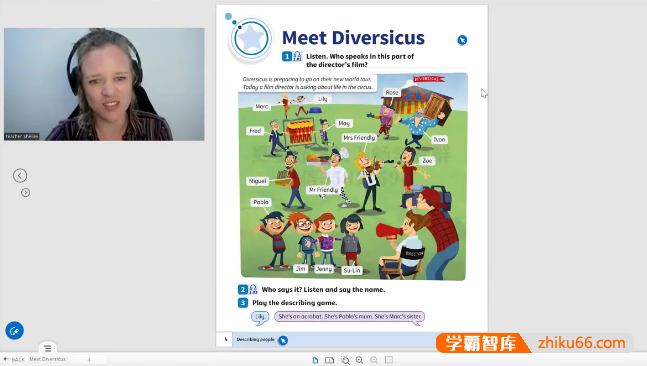The width and height of the screenshot is (647, 366).
Task: Zoom in on the page
Action: (x=359, y=360)
